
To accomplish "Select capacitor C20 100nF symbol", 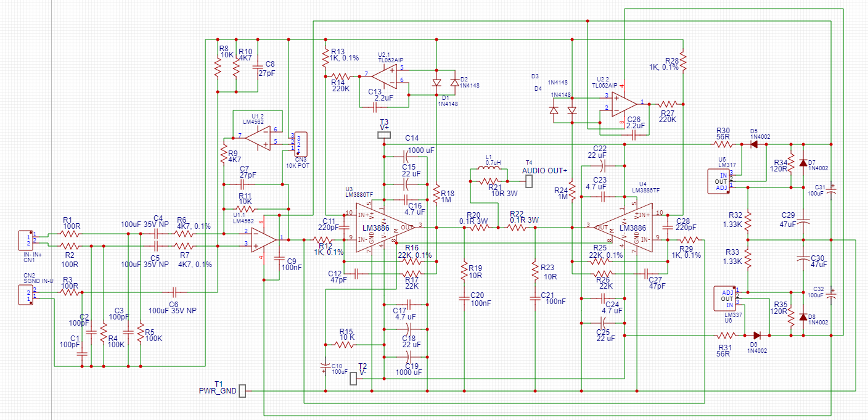I will tap(465, 299).
